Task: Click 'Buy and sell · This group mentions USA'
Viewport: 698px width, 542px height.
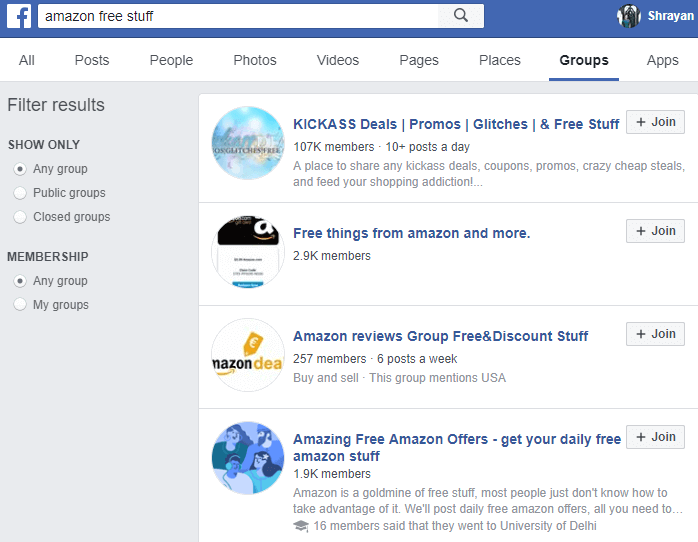Action: [399, 378]
